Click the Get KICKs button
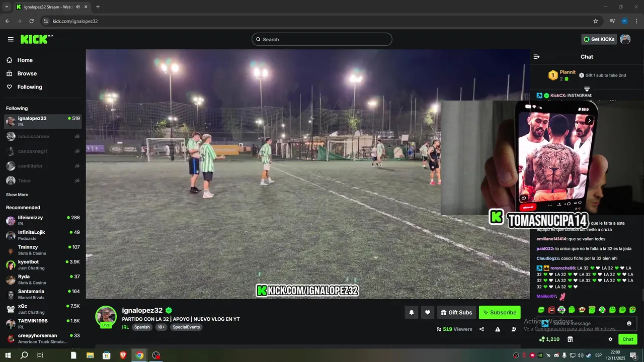644x362 pixels. point(599,39)
